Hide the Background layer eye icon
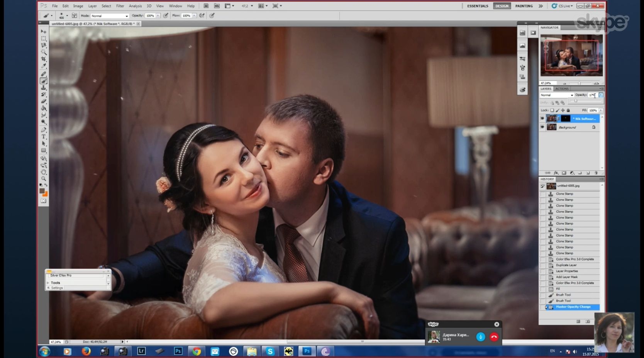Viewport: 644px width, 358px height. coord(542,127)
